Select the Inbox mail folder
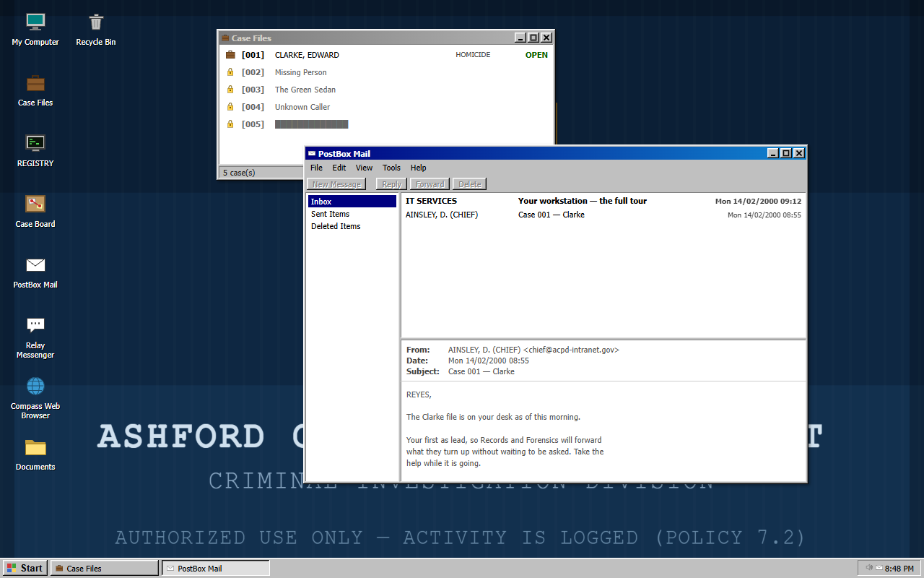The width and height of the screenshot is (924, 578). click(352, 202)
